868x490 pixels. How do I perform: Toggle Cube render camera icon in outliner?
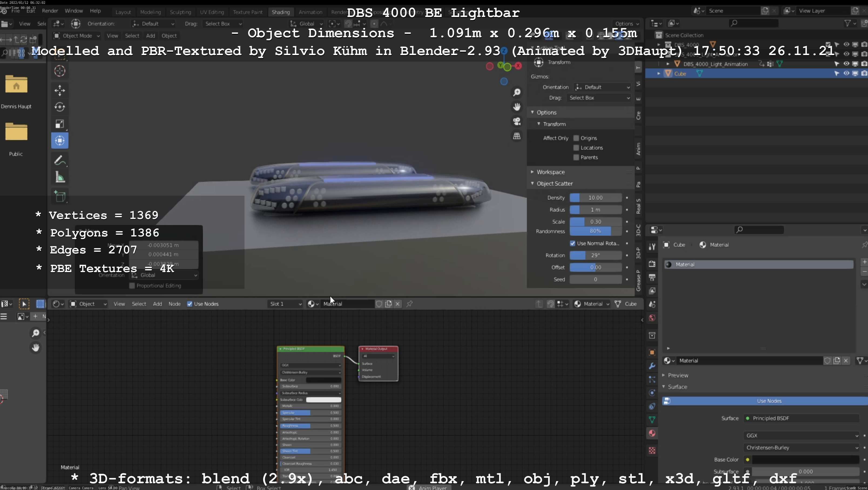(864, 73)
